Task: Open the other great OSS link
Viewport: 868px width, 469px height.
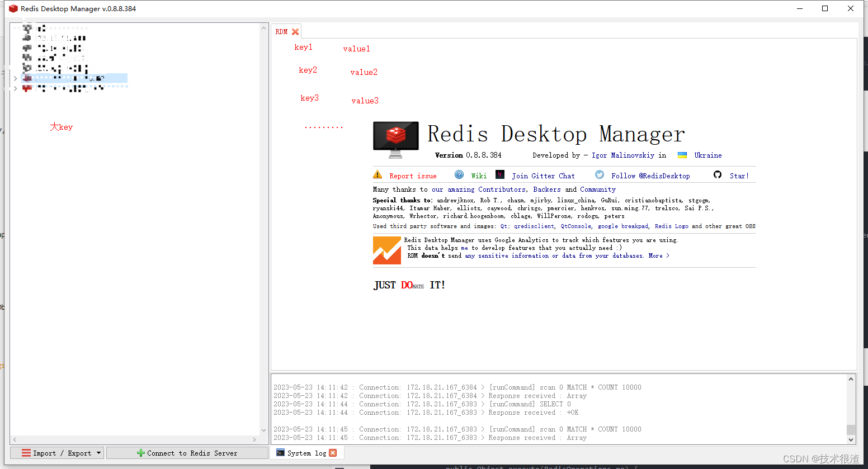Action: 730,226
